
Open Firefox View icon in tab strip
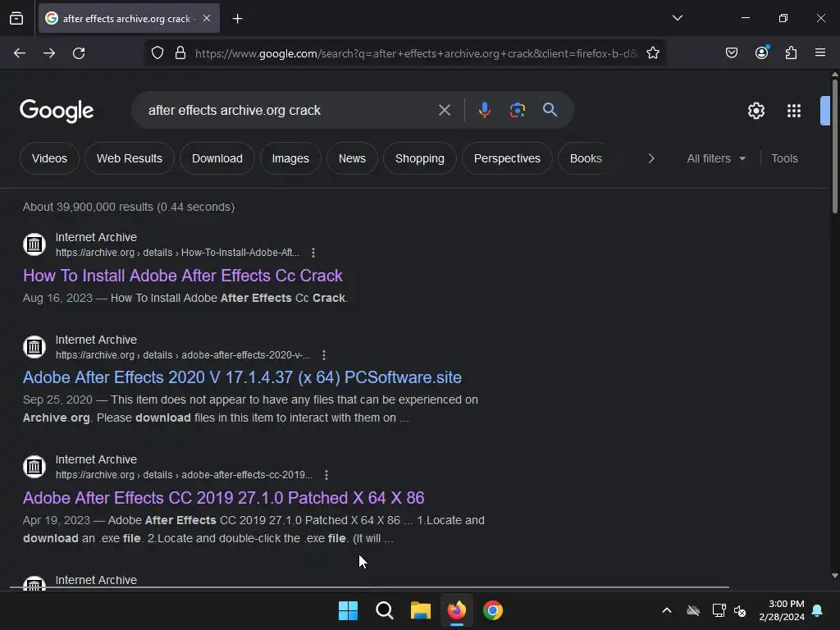[16, 18]
